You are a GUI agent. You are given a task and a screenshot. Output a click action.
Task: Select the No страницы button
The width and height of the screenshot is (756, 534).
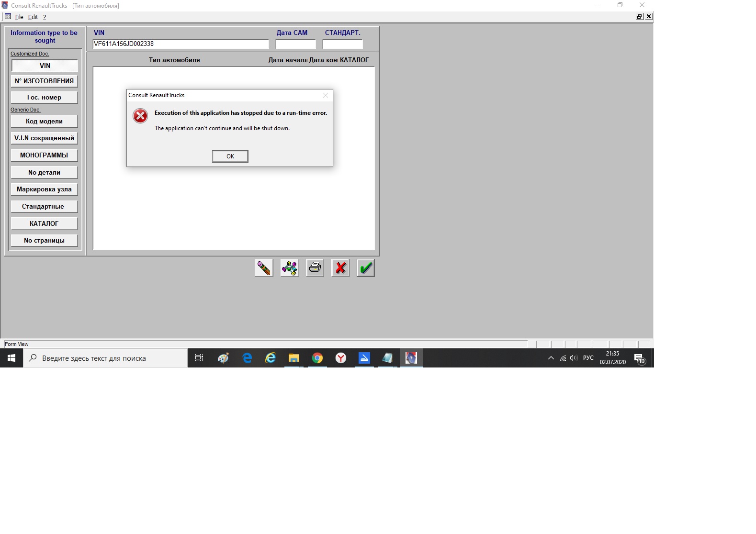click(45, 240)
